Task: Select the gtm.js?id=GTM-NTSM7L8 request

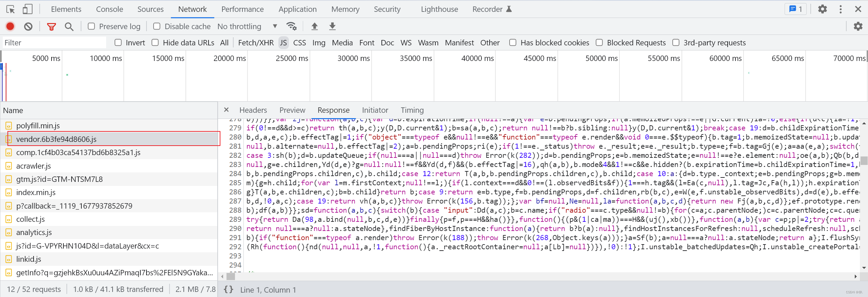Action: pos(109,179)
